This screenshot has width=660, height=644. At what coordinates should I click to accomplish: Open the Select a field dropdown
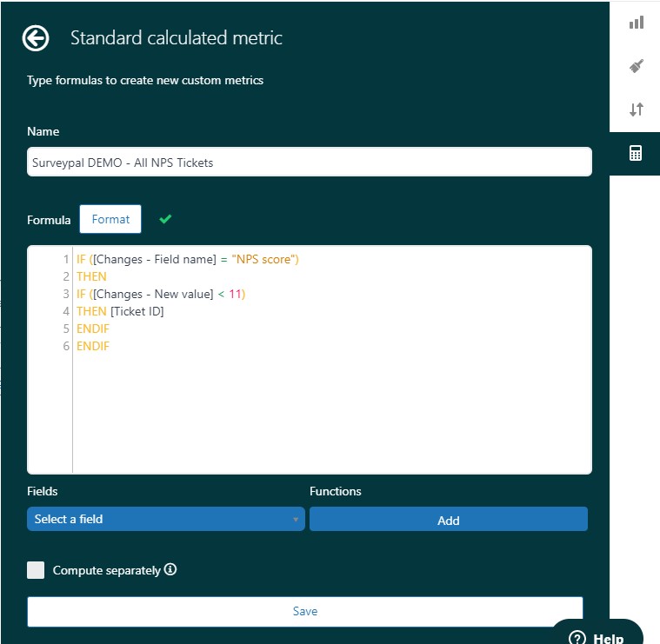(x=165, y=519)
